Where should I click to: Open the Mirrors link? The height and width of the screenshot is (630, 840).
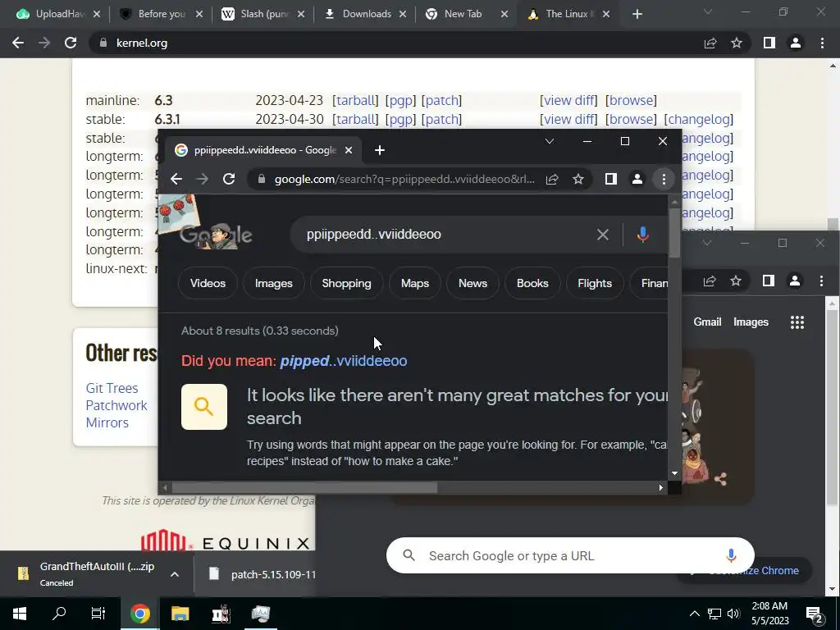click(x=107, y=422)
